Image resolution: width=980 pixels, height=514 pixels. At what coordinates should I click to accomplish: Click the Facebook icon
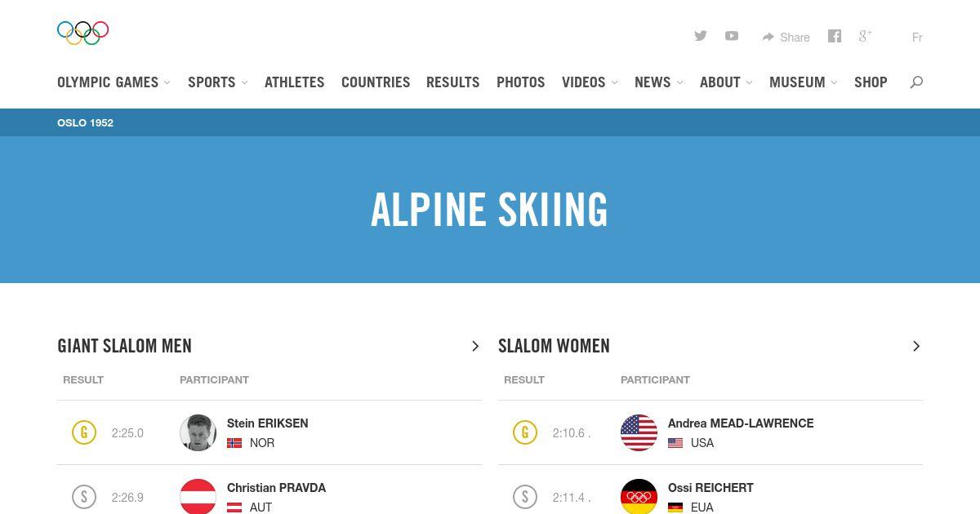click(835, 36)
